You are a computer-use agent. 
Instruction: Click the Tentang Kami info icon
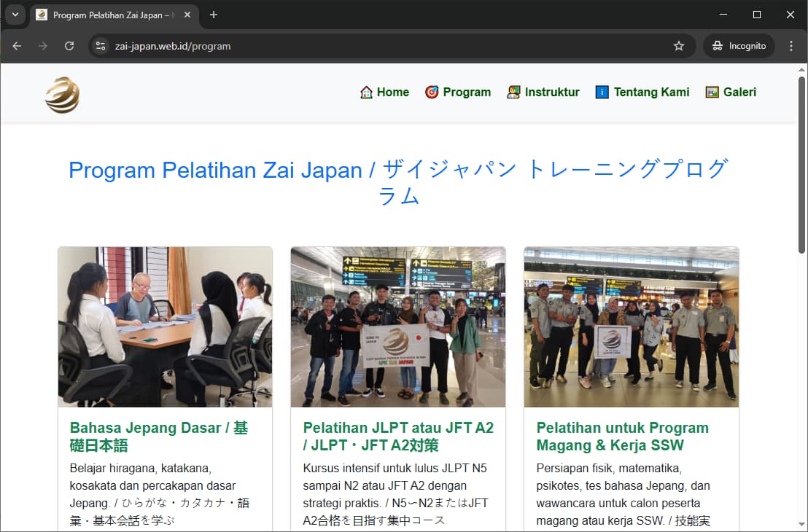click(602, 92)
